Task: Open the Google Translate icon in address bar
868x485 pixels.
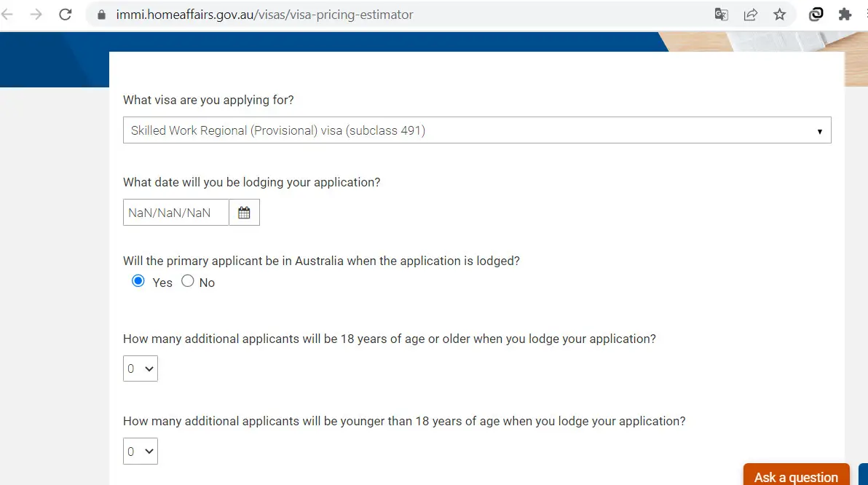Action: [721, 15]
